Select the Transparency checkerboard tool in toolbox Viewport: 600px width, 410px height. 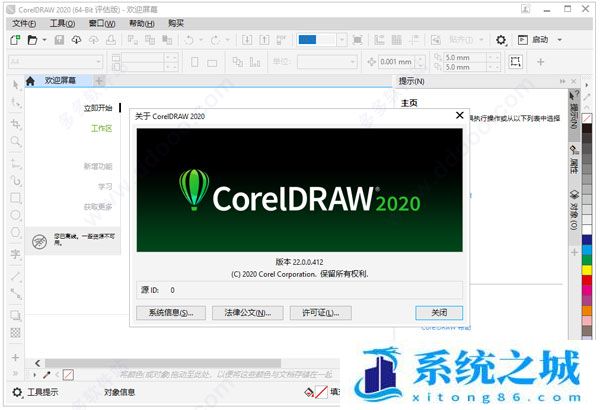point(15,332)
